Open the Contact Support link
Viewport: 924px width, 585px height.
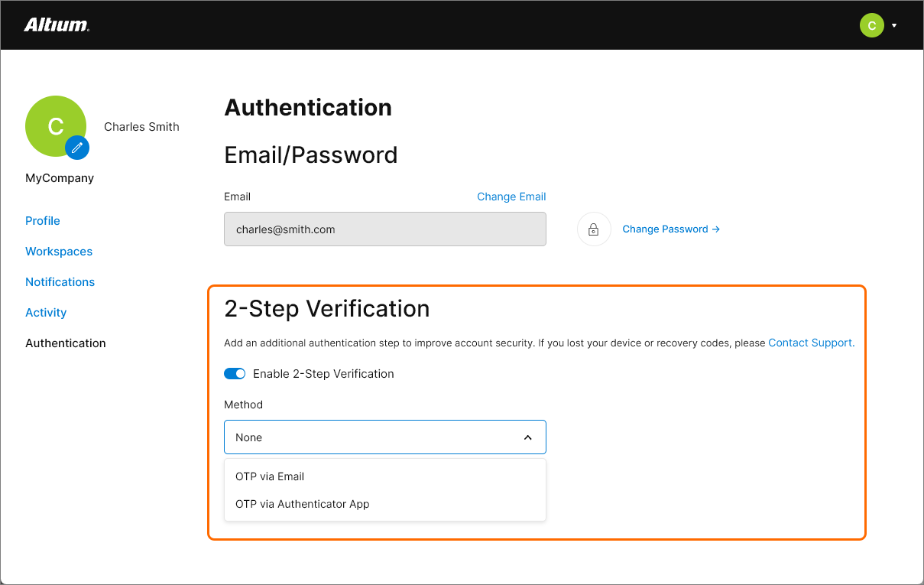(x=811, y=343)
